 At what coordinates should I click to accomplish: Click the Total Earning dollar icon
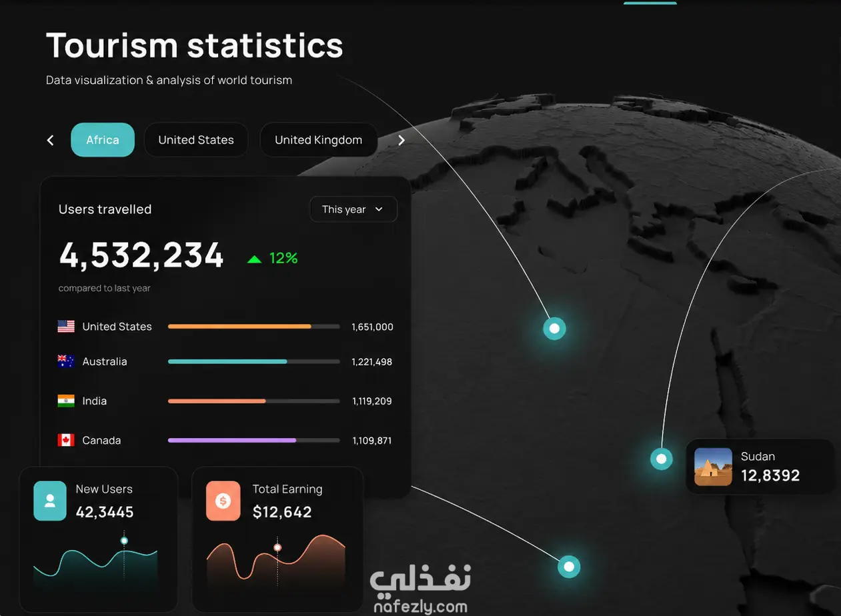(x=223, y=501)
